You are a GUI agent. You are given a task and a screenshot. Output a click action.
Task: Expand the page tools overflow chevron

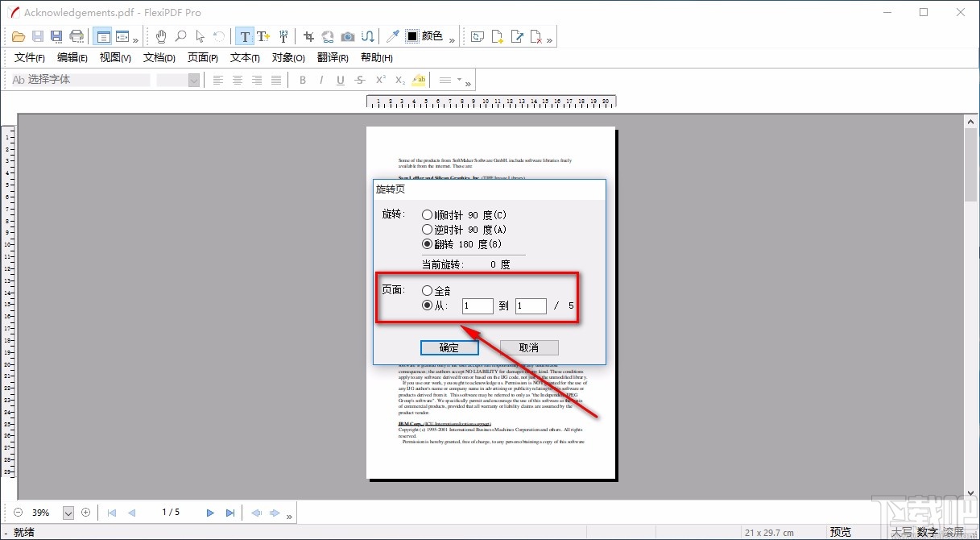tap(550, 40)
